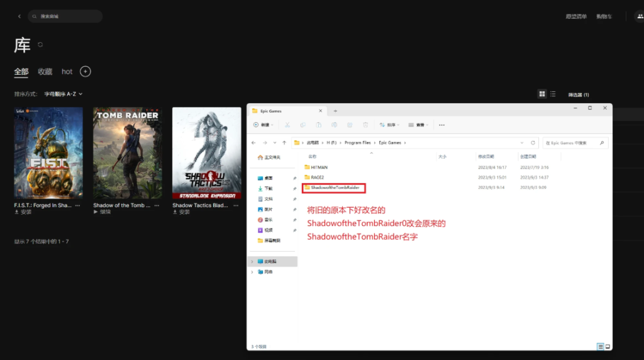This screenshot has height=360, width=644.
Task: Navigate forward in File Explorer
Action: coord(265,143)
